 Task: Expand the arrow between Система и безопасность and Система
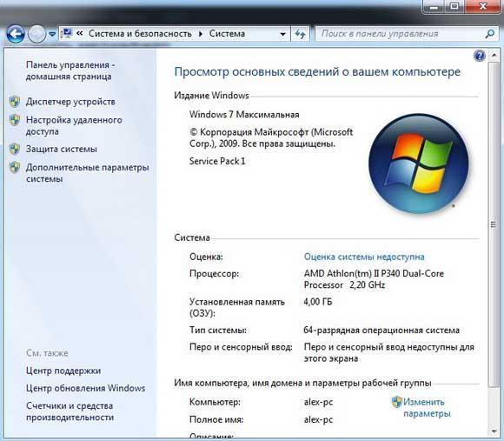tap(201, 34)
